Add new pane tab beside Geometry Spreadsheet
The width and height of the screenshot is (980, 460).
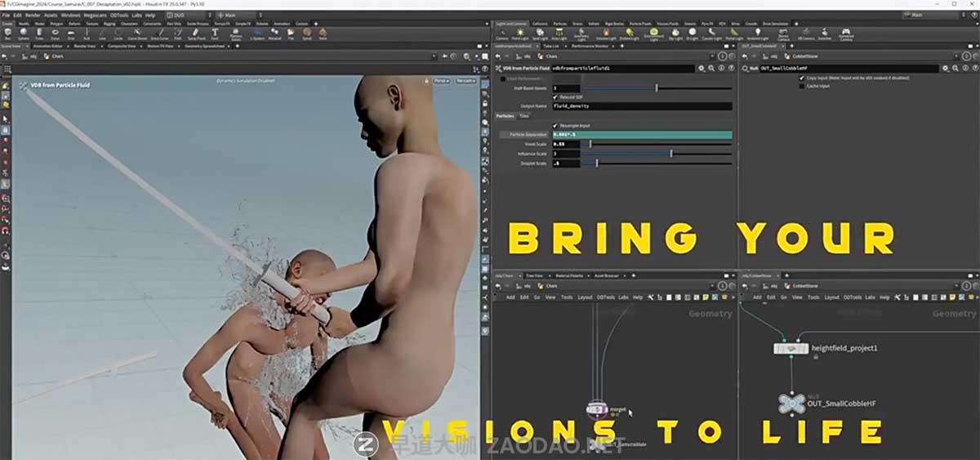click(237, 47)
